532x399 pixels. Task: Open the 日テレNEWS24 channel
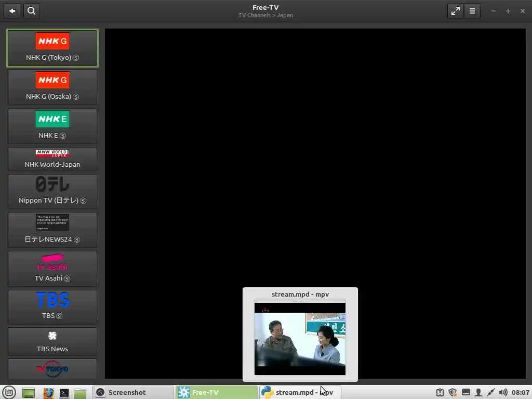[52, 230]
